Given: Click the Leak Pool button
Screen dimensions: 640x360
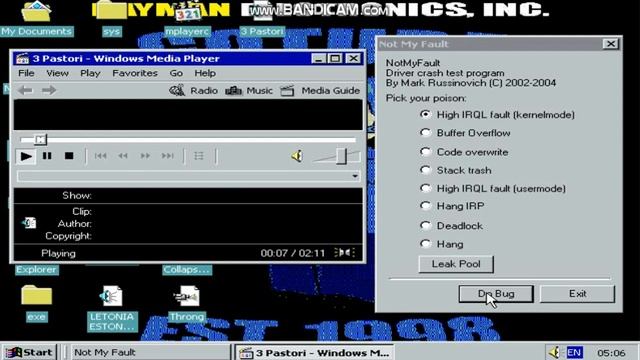Looking at the screenshot, I should pos(456,264).
